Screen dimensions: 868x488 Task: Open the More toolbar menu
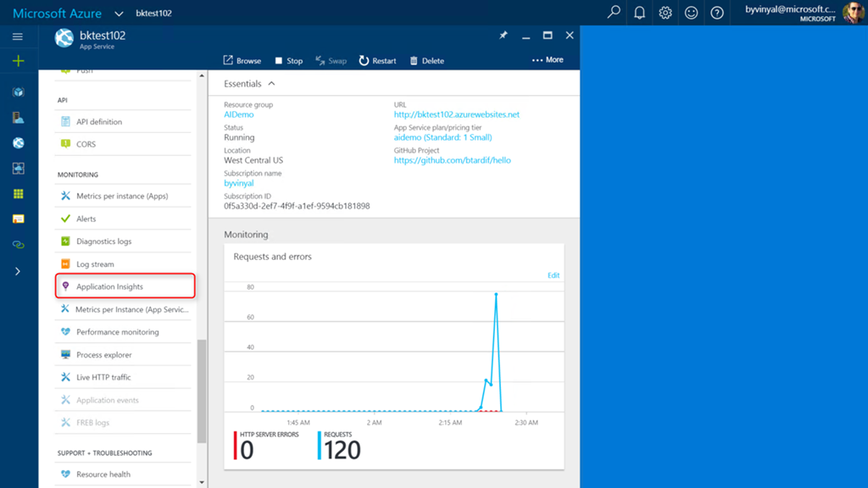[548, 60]
